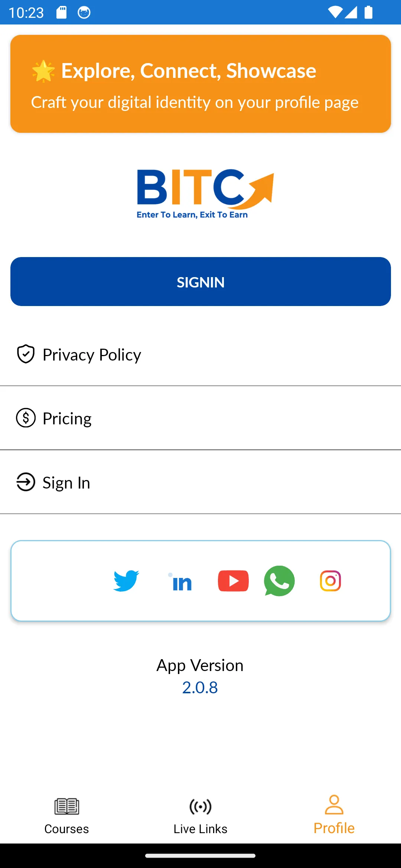Open the Twitter bird icon
The image size is (401, 868).
[126, 581]
